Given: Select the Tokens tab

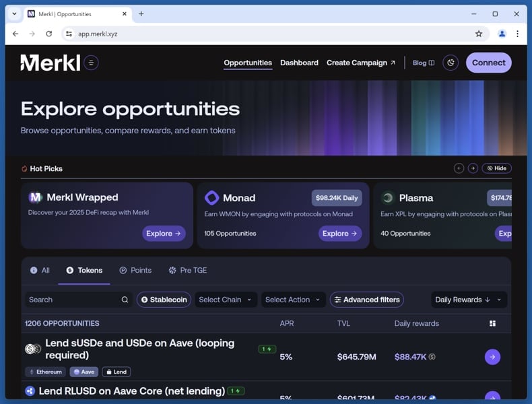Looking at the screenshot, I should click(84, 271).
